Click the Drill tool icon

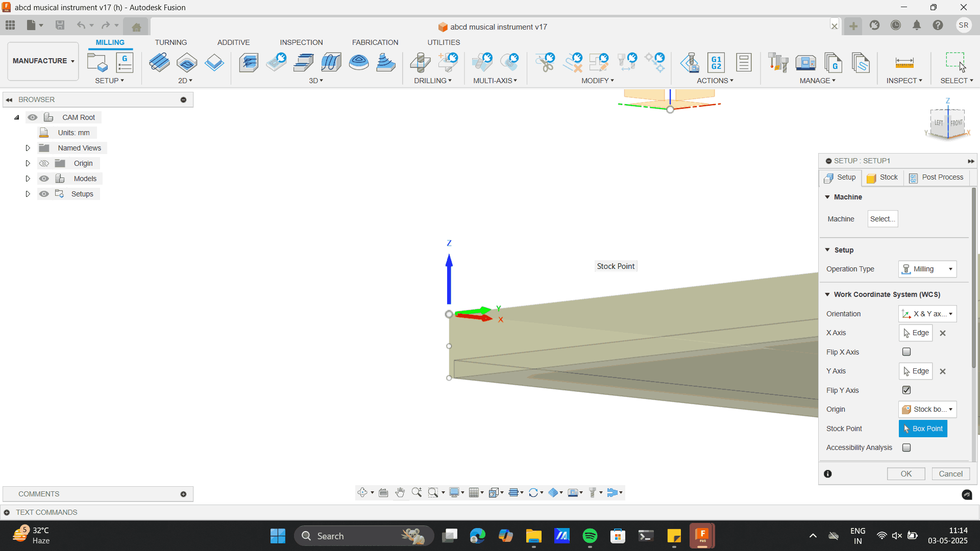point(420,63)
